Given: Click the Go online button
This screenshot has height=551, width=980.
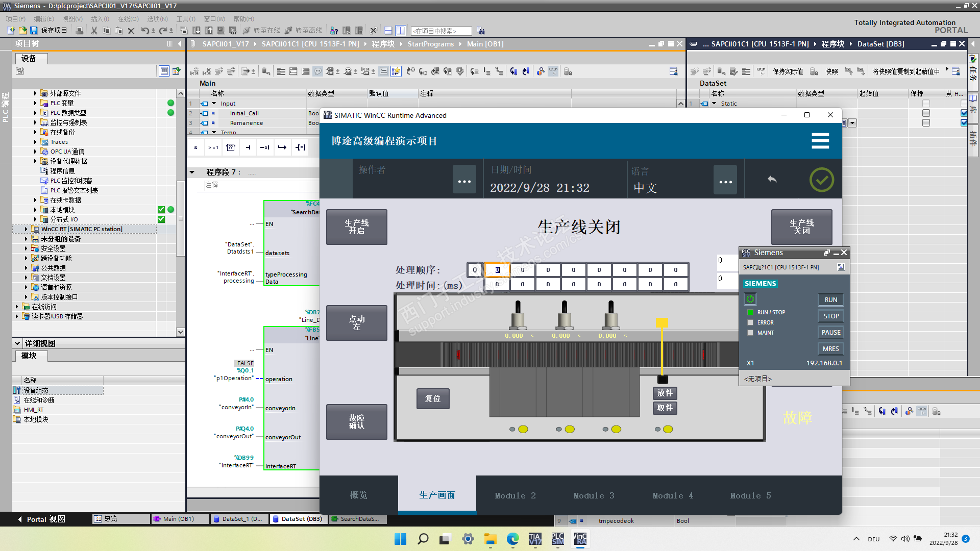Looking at the screenshot, I should coord(261,31).
